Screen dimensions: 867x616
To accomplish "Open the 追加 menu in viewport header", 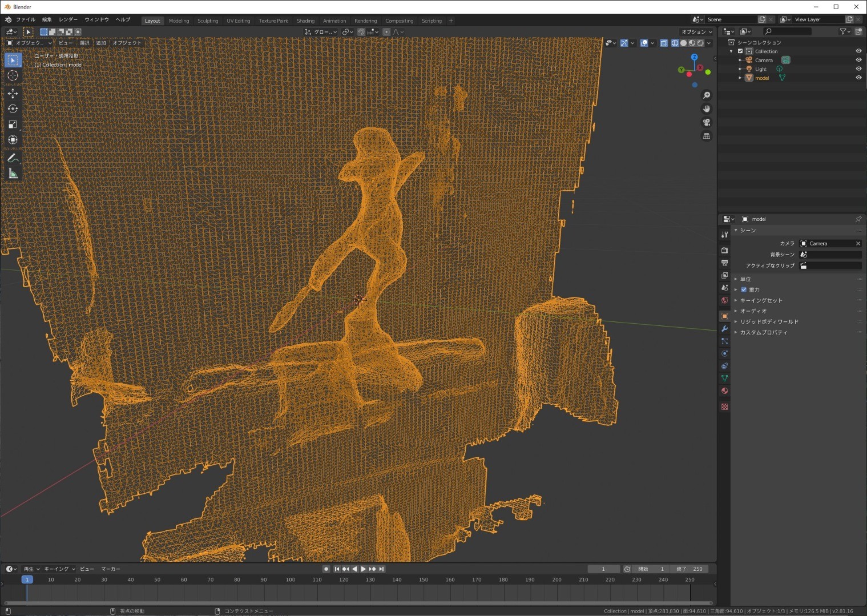I will pyautogui.click(x=101, y=43).
